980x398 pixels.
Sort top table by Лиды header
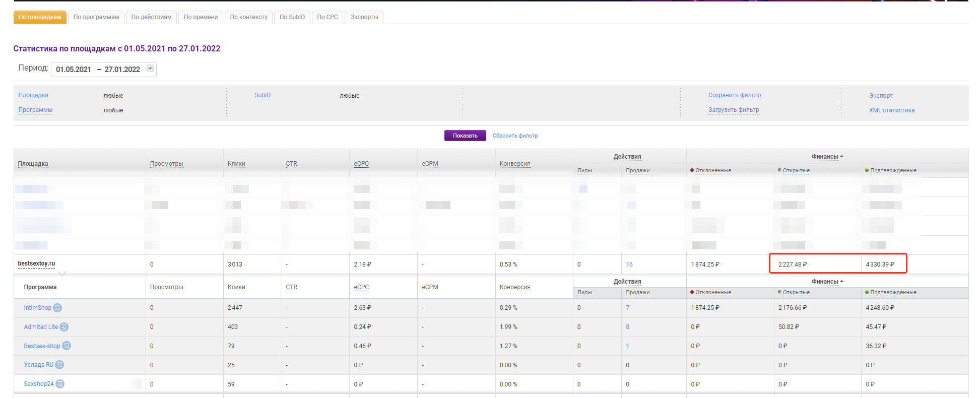[584, 171]
